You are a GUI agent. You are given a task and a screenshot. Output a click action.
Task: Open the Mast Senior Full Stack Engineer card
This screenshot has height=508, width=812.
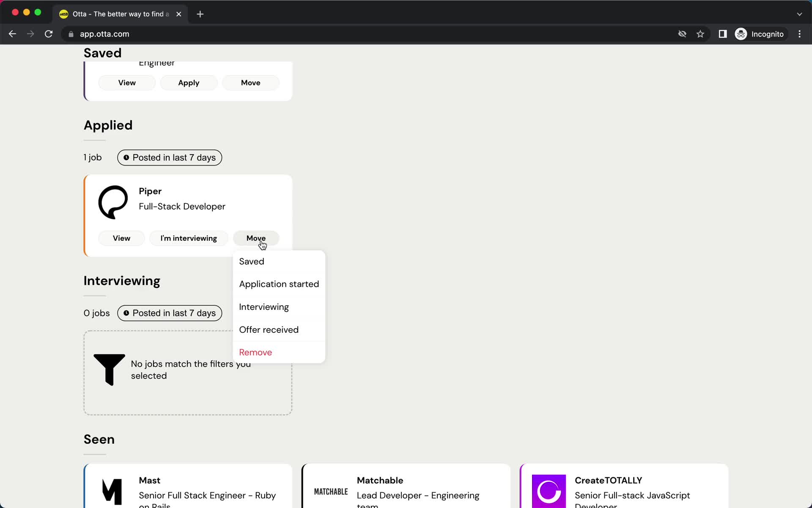coord(188,486)
